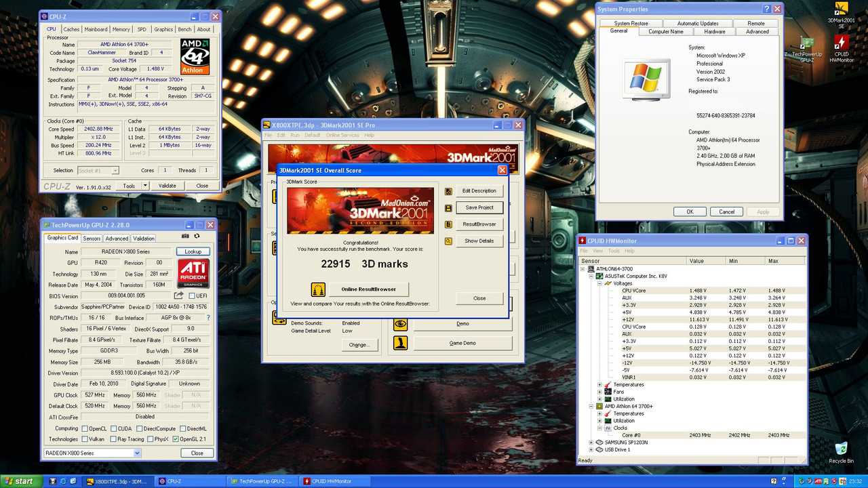Click Cancel in System Properties
This screenshot has width=868, height=488.
click(x=726, y=211)
